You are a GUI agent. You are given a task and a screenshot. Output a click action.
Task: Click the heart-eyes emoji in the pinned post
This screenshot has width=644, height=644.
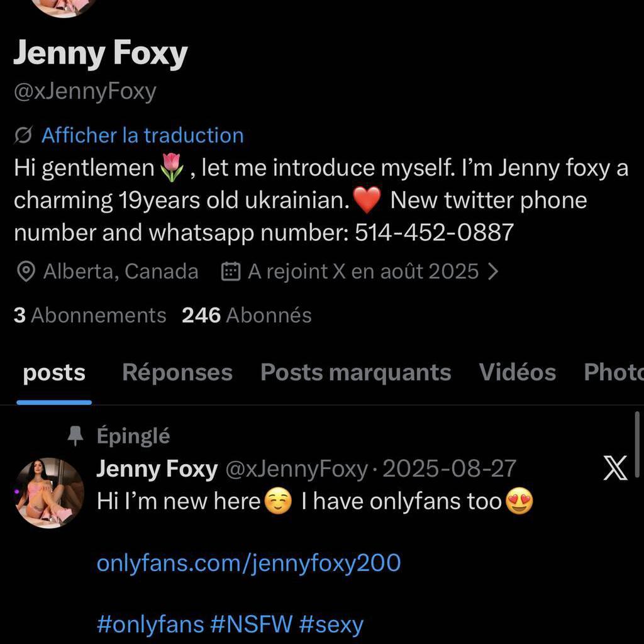point(518,501)
